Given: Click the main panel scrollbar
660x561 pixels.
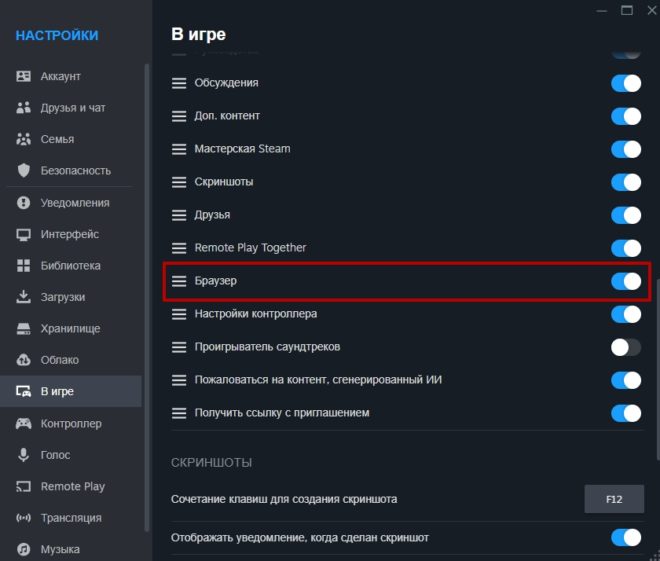Looking at the screenshot, I should pyautogui.click(x=657, y=370).
